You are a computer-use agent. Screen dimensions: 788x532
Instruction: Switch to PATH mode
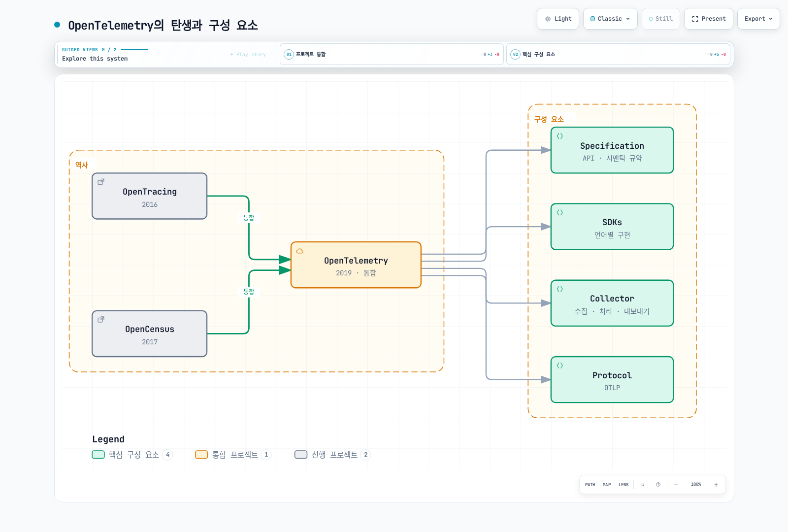(x=590, y=485)
